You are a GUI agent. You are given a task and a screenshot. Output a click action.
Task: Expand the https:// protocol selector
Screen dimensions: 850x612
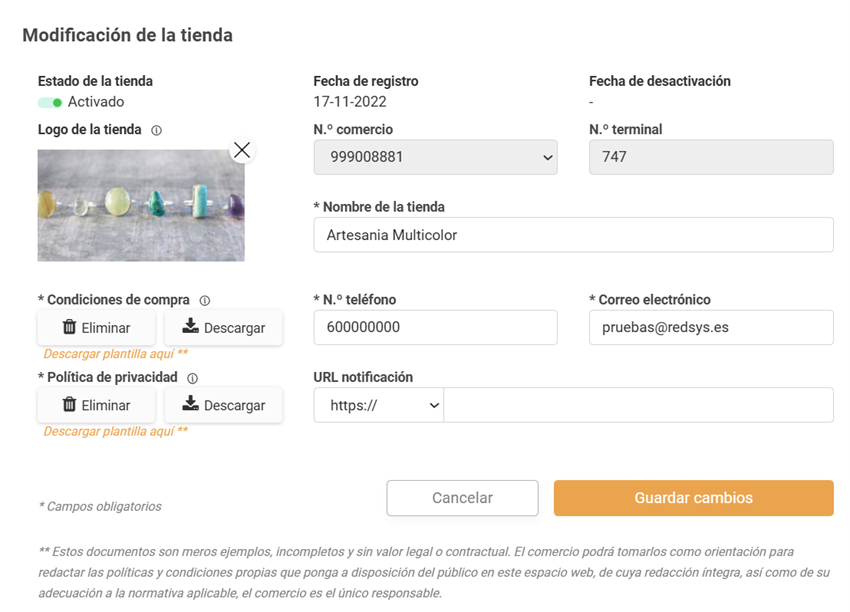click(378, 405)
